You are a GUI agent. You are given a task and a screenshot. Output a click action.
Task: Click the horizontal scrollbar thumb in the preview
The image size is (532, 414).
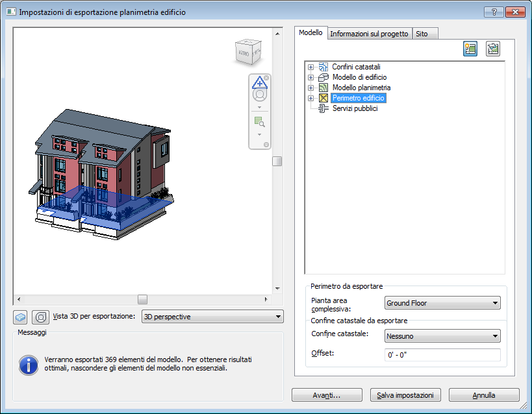pos(142,299)
